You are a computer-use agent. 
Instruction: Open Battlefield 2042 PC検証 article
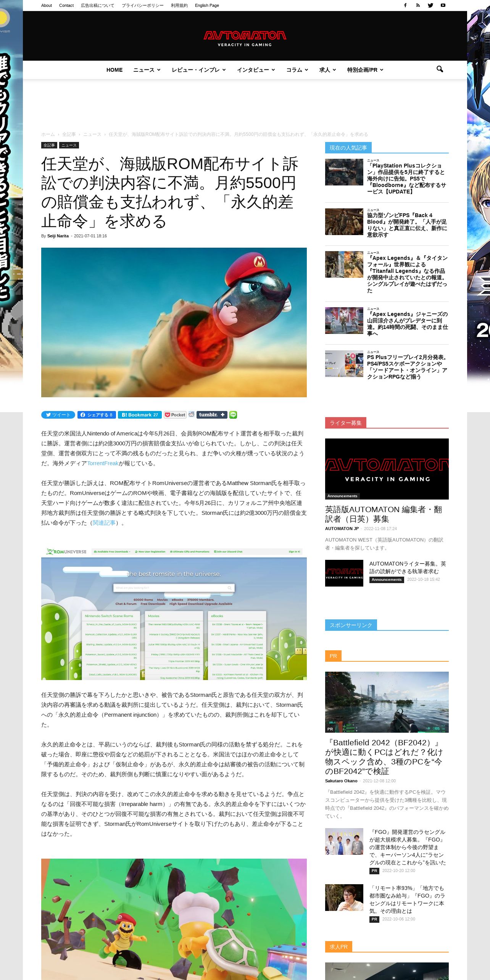click(x=384, y=757)
